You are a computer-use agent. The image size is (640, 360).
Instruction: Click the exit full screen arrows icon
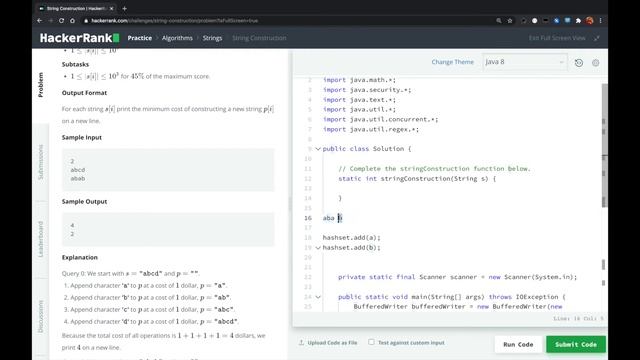click(x=597, y=38)
